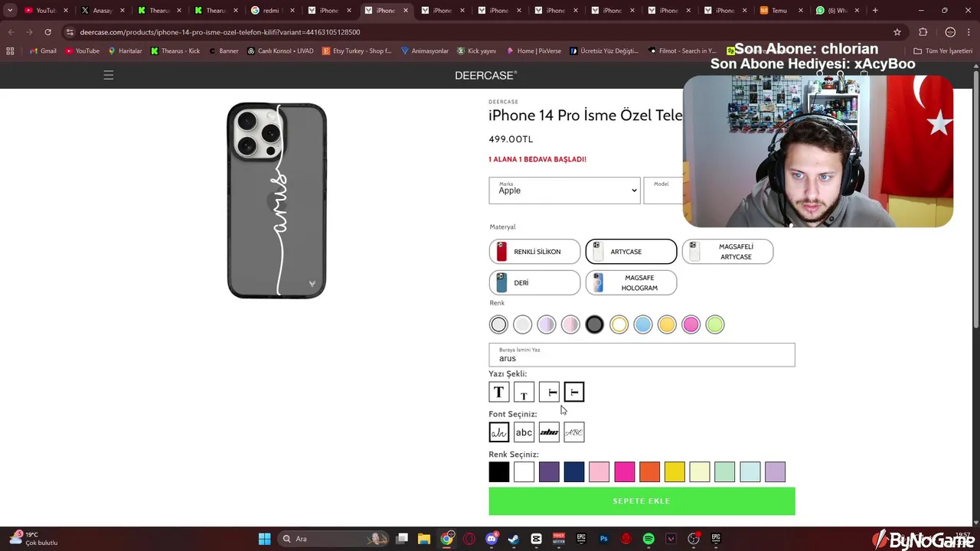This screenshot has height=551, width=980.
Task: Pick the orange text color swatch
Action: pyautogui.click(x=649, y=472)
